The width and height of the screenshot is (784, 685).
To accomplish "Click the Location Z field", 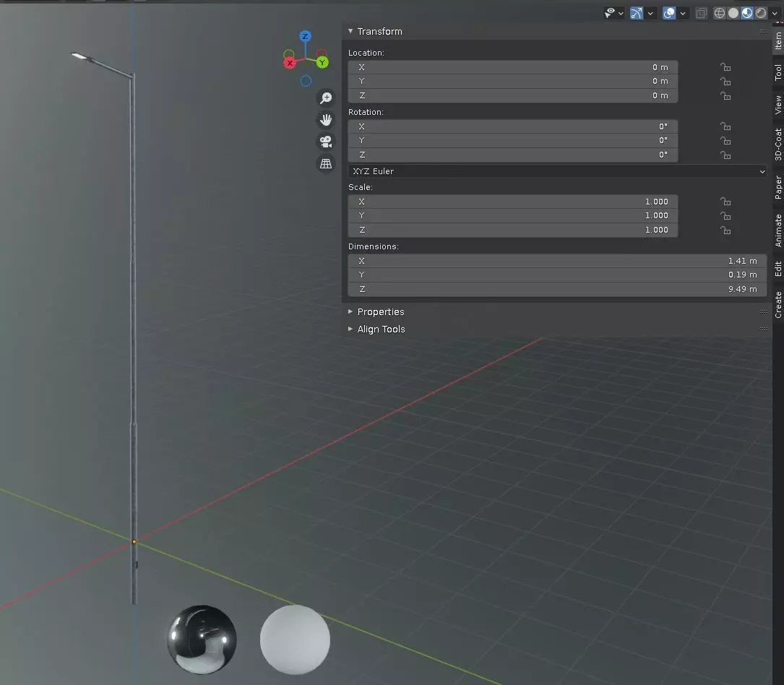I will tap(512, 95).
